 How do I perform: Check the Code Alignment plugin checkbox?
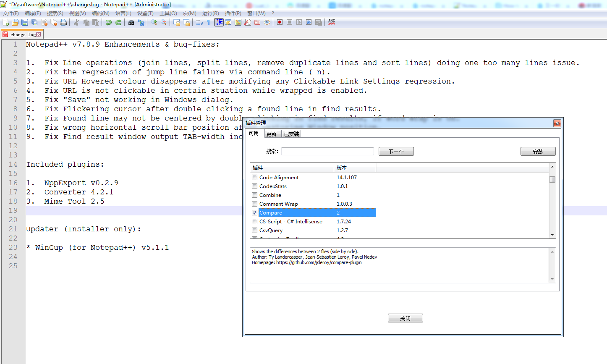tap(255, 178)
